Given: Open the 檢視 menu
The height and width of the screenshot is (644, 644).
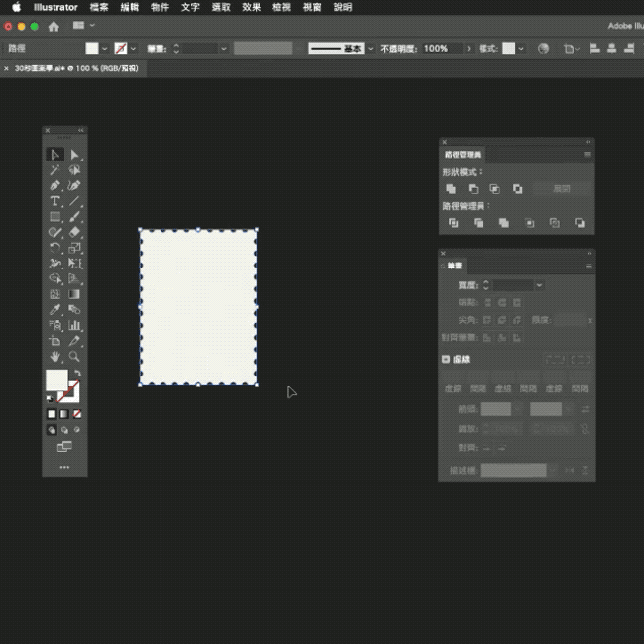Looking at the screenshot, I should [x=281, y=7].
